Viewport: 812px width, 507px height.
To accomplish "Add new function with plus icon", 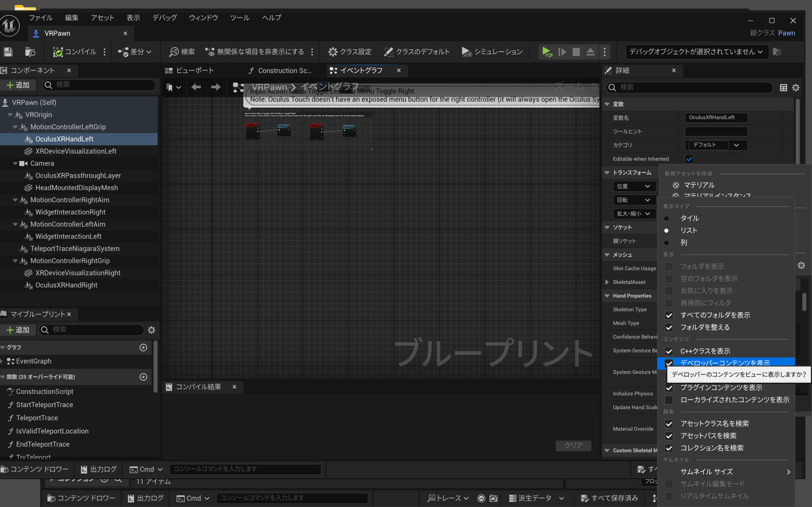I will tap(143, 377).
